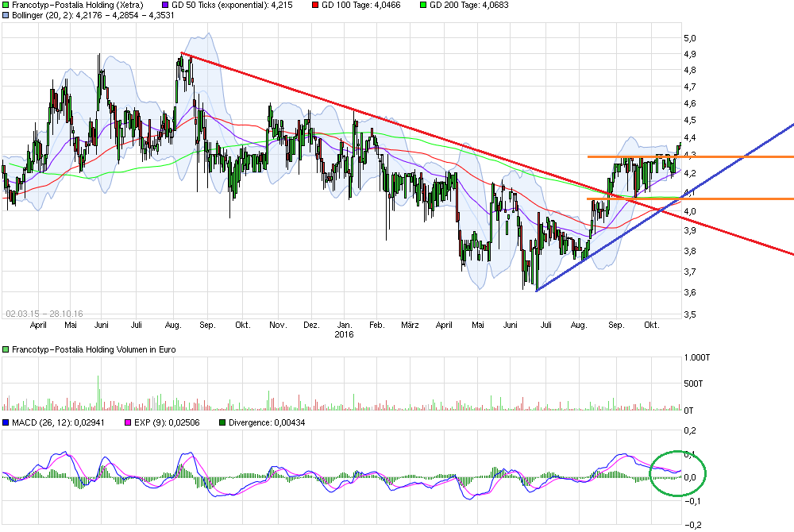
Task: Click the 'April' label at the start of the time axis
Action: 38,325
